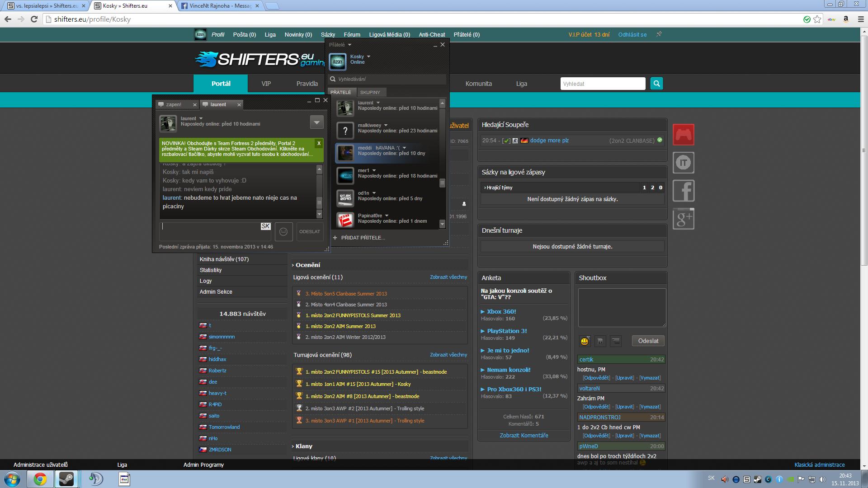The image size is (868, 488).
Task: Click laurent's avatar in the chat header
Action: 168,123
